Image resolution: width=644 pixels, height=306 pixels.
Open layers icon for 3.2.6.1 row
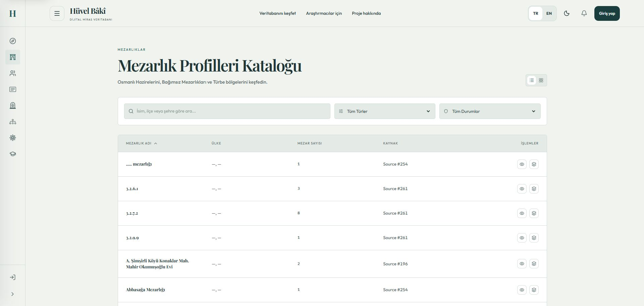click(534, 189)
